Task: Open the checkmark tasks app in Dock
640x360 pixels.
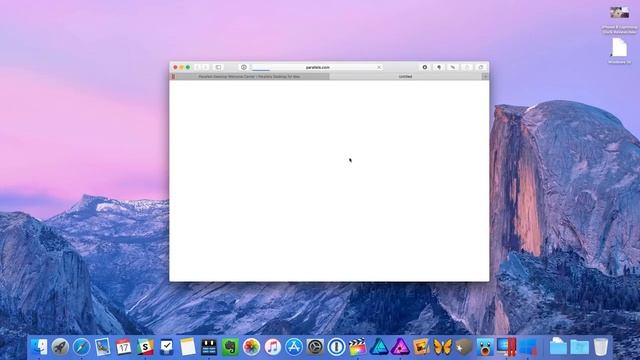Action: [x=167, y=347]
